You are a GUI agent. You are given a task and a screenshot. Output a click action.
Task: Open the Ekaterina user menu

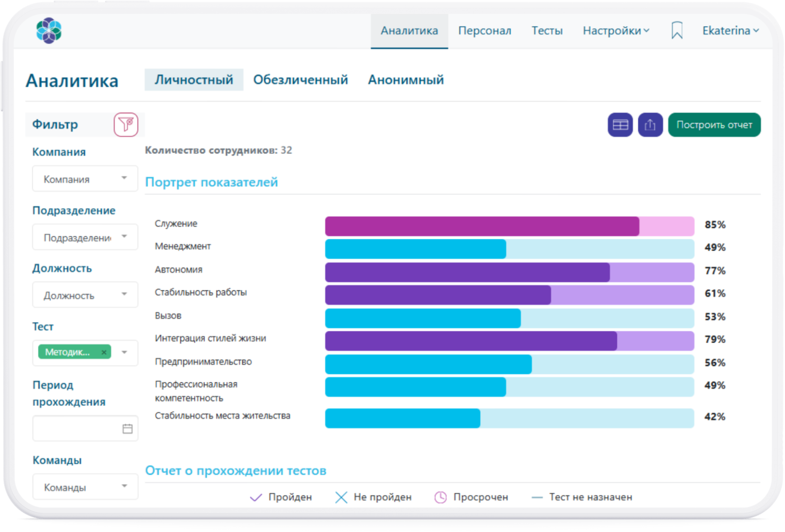click(x=730, y=31)
